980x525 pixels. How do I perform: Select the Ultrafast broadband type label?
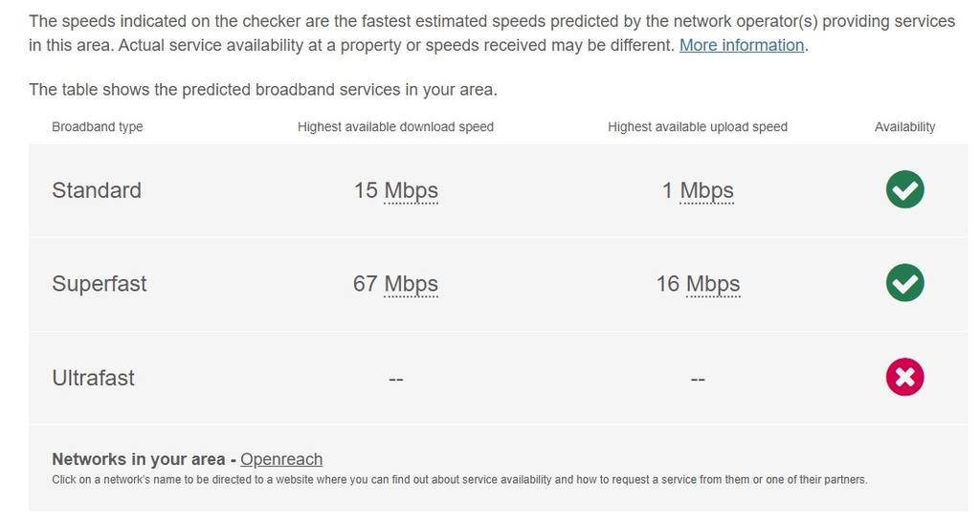pyautogui.click(x=93, y=378)
